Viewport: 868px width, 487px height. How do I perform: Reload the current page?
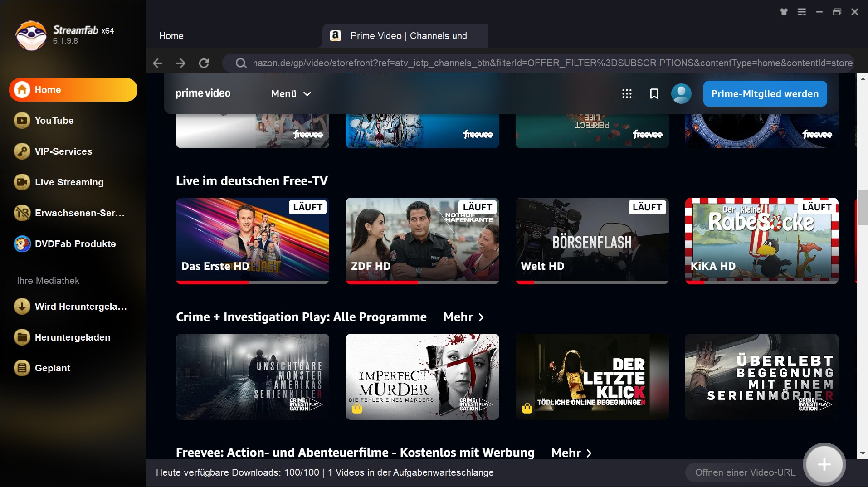(204, 63)
